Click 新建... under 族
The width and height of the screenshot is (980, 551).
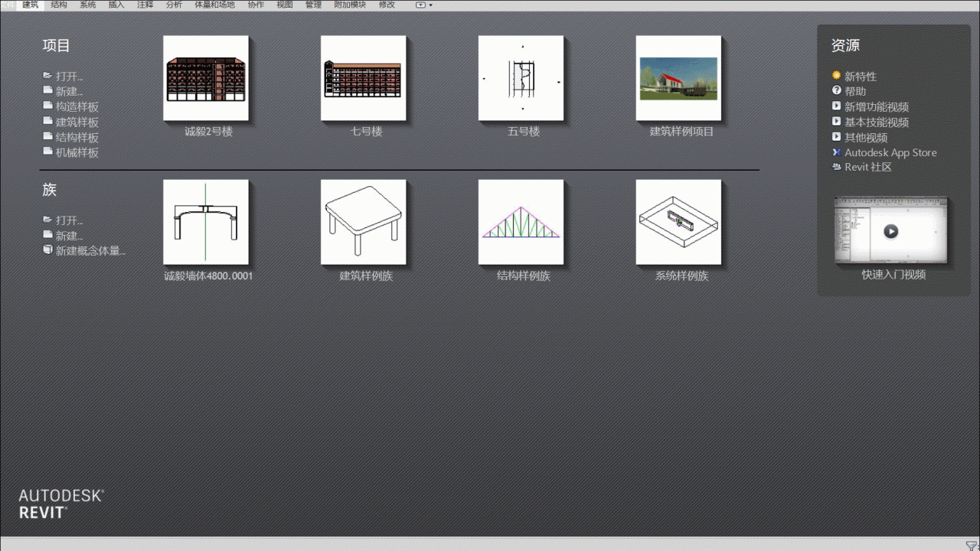[x=70, y=236]
